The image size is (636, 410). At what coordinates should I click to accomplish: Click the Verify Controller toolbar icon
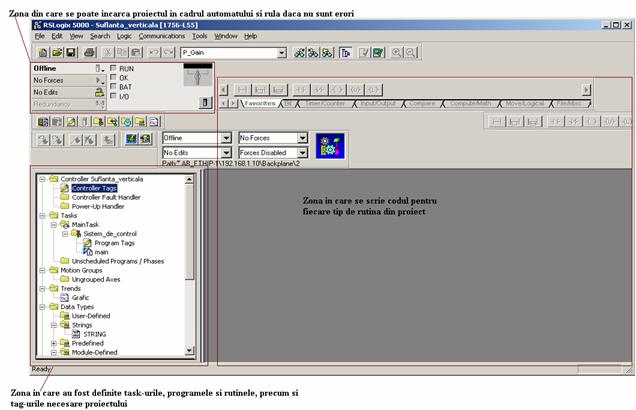coord(378,53)
